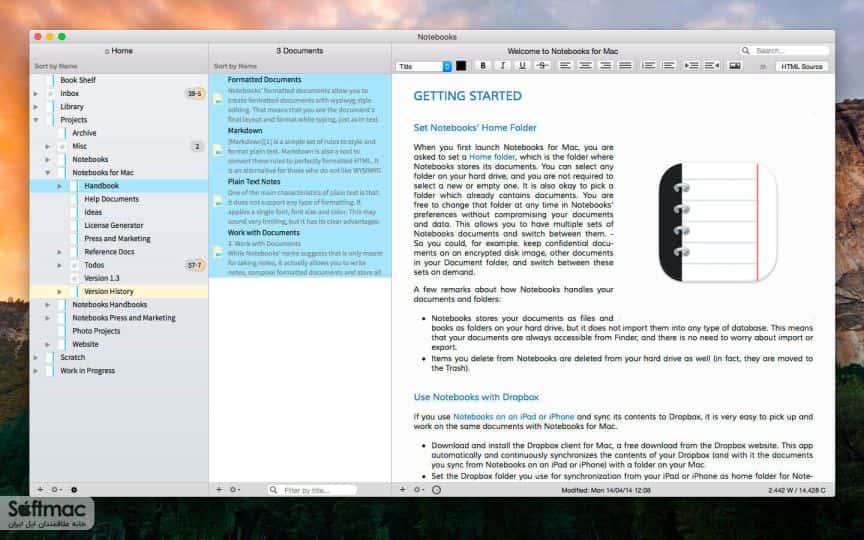Add new item in the notebooks sidebar

click(40, 489)
